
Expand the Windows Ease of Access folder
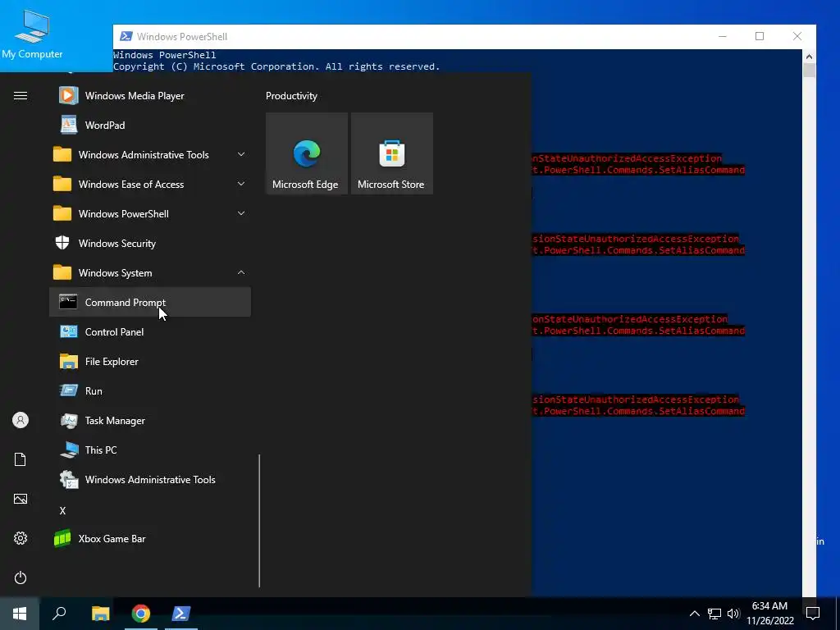click(150, 185)
